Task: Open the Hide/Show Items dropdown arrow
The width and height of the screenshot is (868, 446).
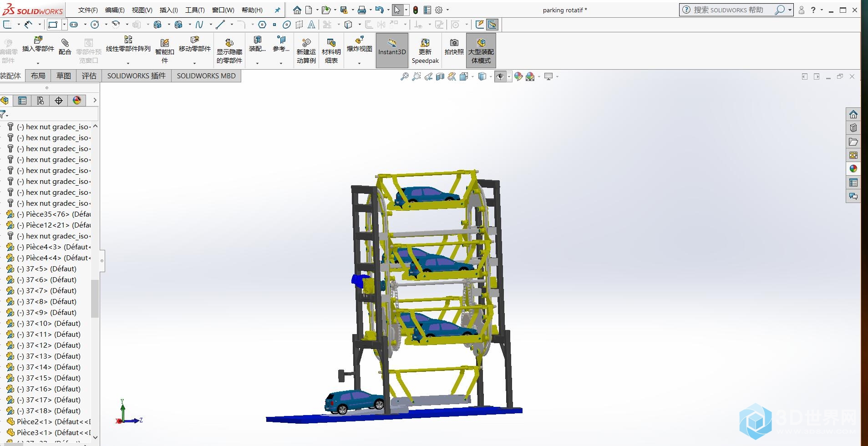Action: click(509, 76)
